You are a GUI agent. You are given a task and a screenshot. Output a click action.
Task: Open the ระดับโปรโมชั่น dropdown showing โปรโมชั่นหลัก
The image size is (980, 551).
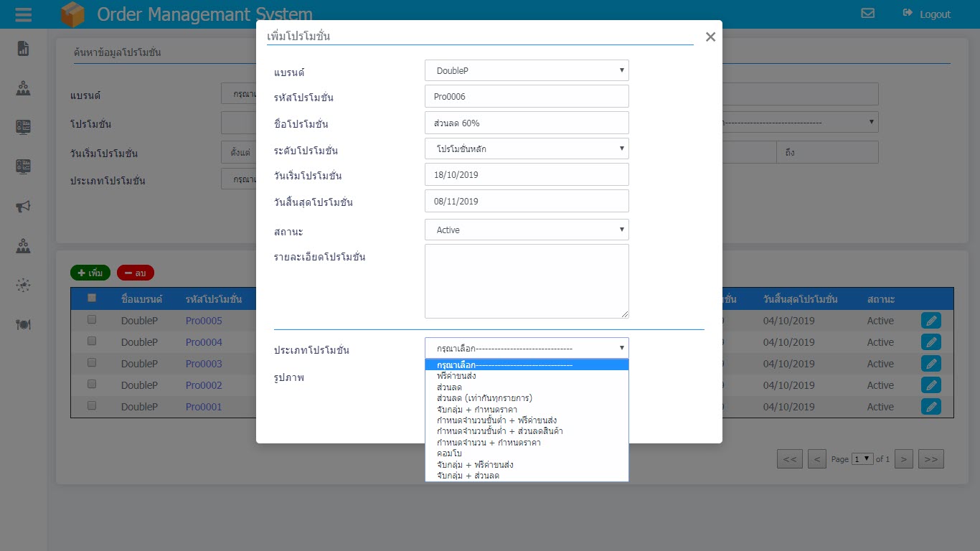[x=527, y=149]
